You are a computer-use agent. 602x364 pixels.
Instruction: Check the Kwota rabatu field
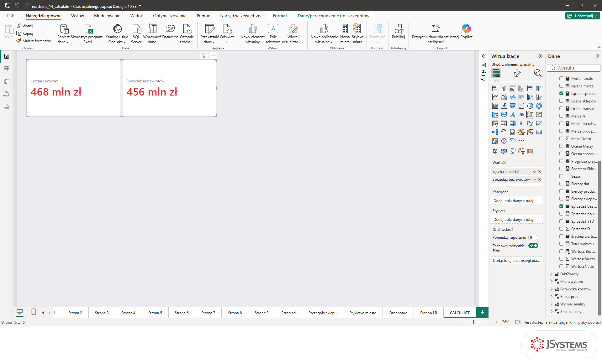click(561, 79)
